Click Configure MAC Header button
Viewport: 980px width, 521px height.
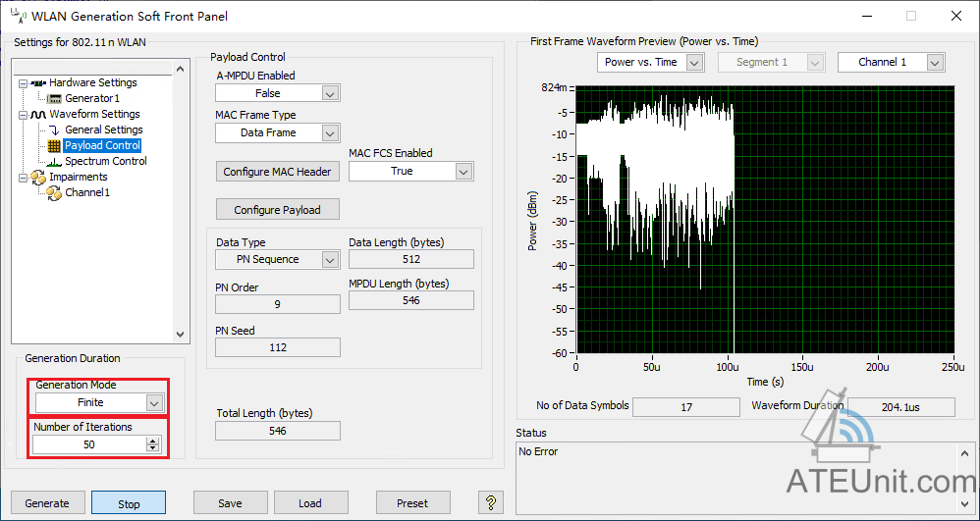point(278,171)
